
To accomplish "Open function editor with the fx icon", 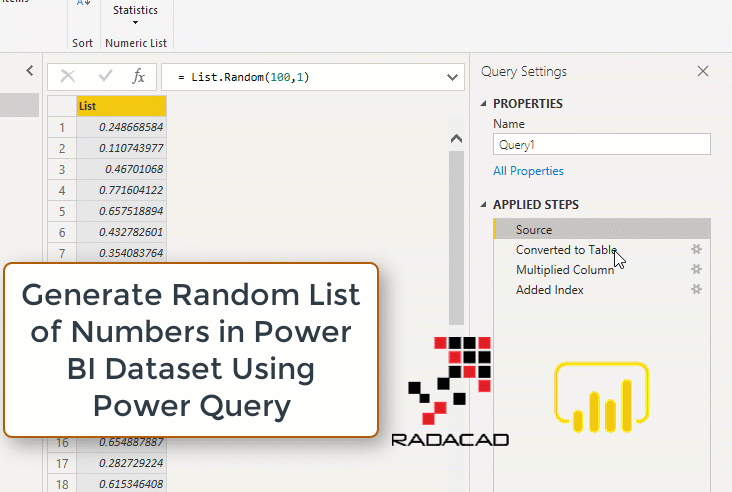I will [x=139, y=76].
